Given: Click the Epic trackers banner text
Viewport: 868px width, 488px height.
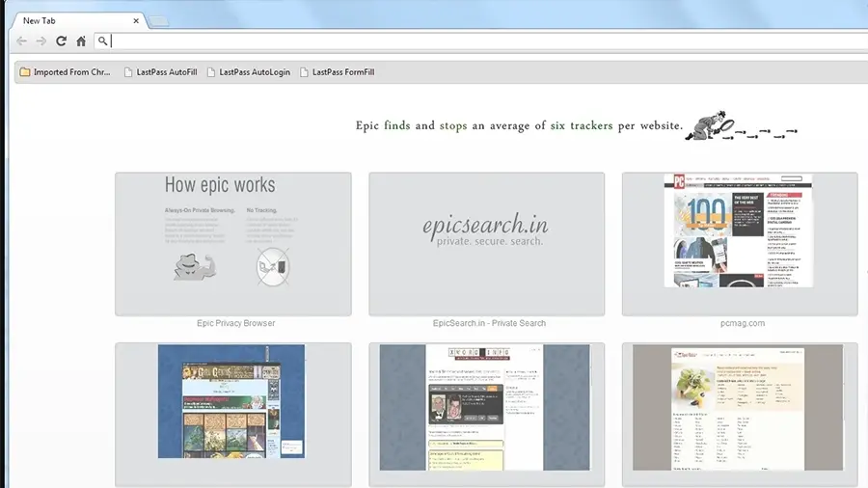Looking at the screenshot, I should [519, 125].
